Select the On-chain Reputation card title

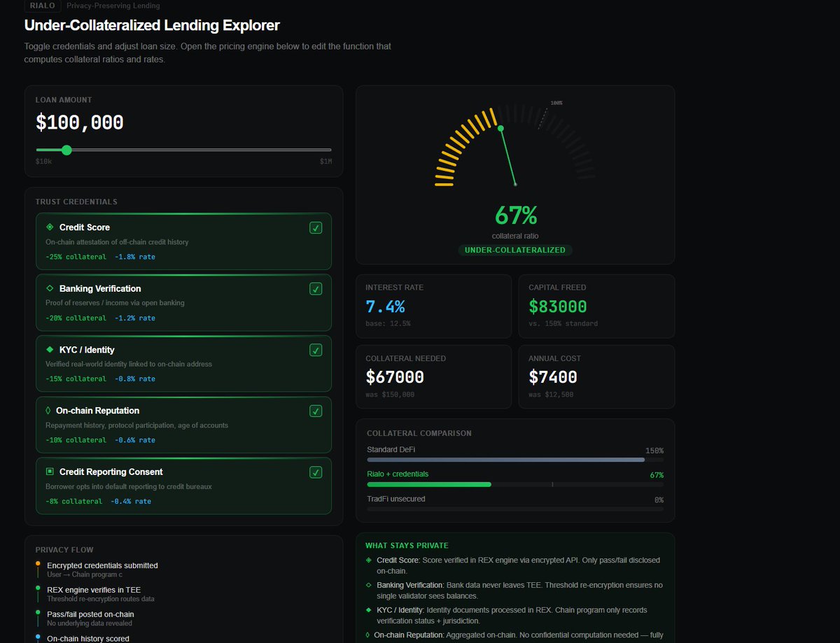click(x=97, y=411)
